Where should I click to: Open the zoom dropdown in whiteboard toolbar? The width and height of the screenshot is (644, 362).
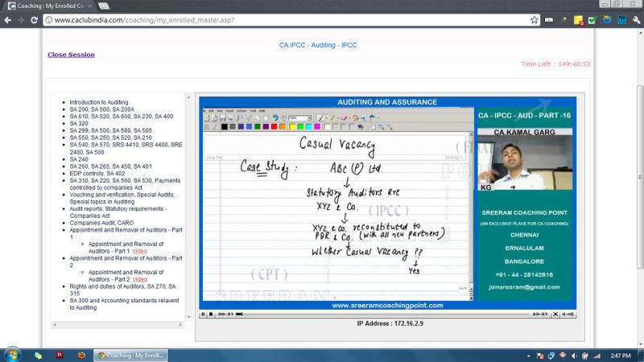pos(308,118)
